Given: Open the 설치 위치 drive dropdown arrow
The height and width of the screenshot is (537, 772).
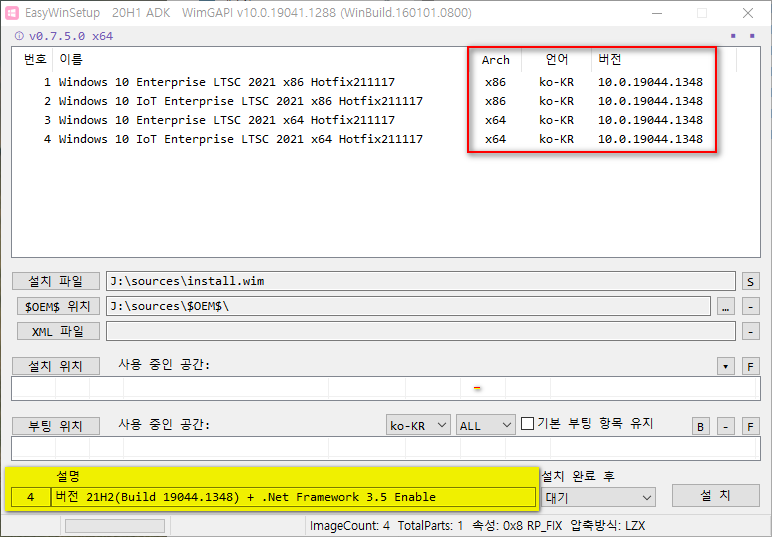Looking at the screenshot, I should [726, 366].
